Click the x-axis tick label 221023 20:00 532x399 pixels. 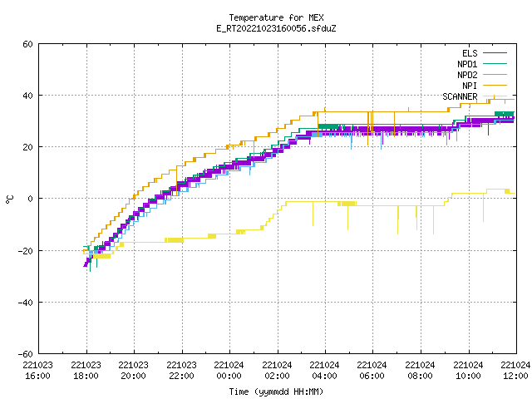pyautogui.click(x=134, y=371)
